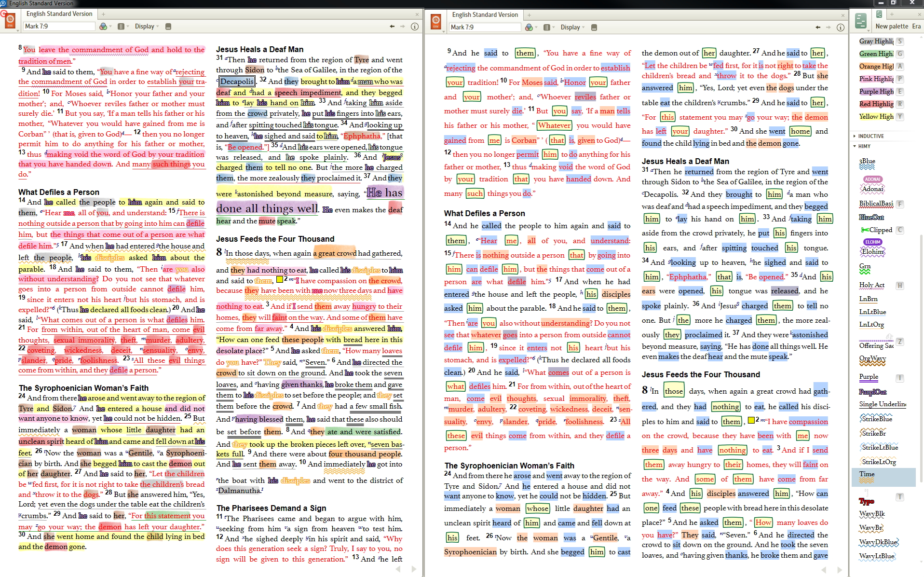Click the R shortcut key for Red Highlighter
This screenshot has height=577, width=924.
pyautogui.click(x=900, y=104)
